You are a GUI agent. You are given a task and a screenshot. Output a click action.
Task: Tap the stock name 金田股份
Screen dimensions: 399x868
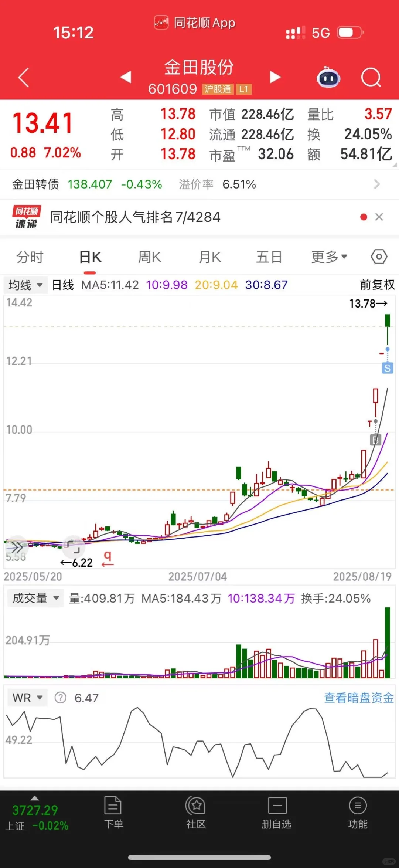(199, 67)
